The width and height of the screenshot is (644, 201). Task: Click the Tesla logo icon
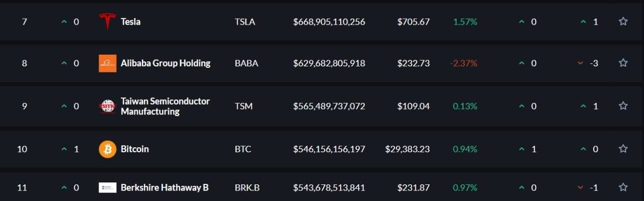tap(107, 22)
